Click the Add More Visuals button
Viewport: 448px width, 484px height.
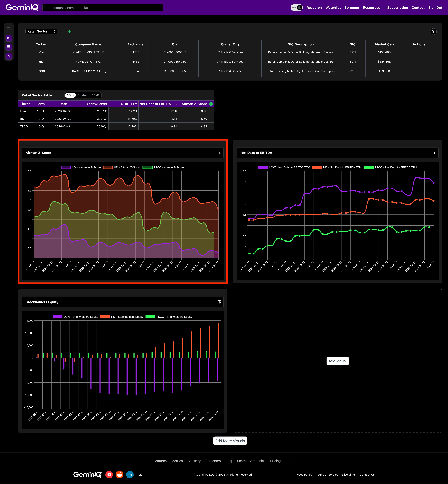pos(230,441)
